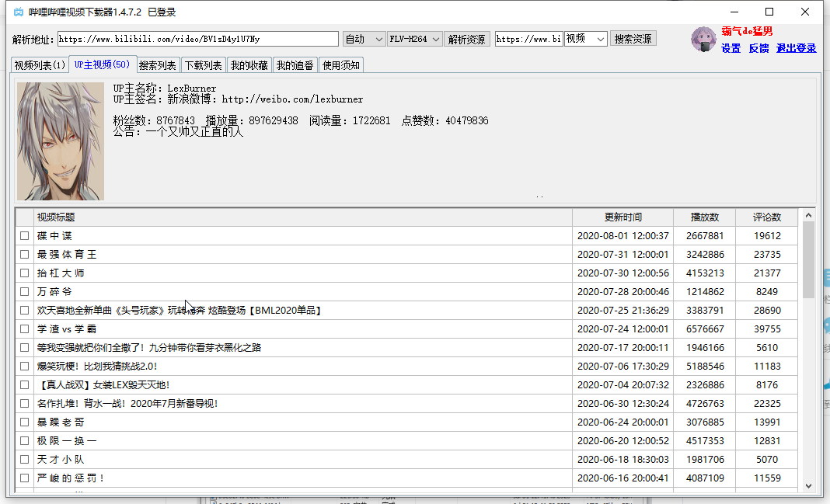Viewport: 830px width, 504px height.
Task: Click the Bilibili downloader app icon
Action: (19, 12)
